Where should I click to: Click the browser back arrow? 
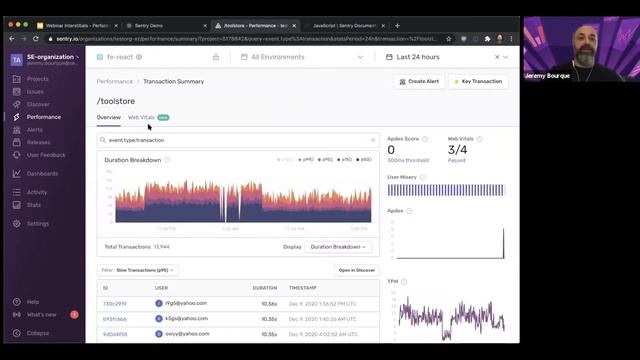[11, 39]
